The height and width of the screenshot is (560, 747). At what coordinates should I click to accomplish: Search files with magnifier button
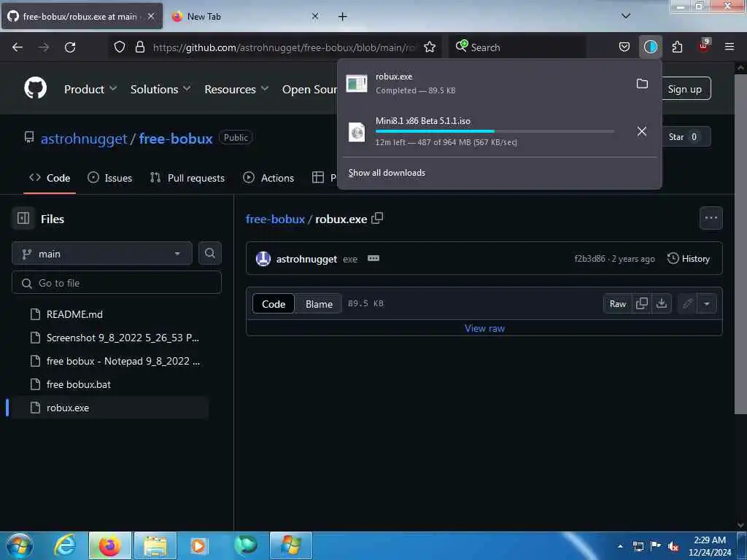pos(209,253)
